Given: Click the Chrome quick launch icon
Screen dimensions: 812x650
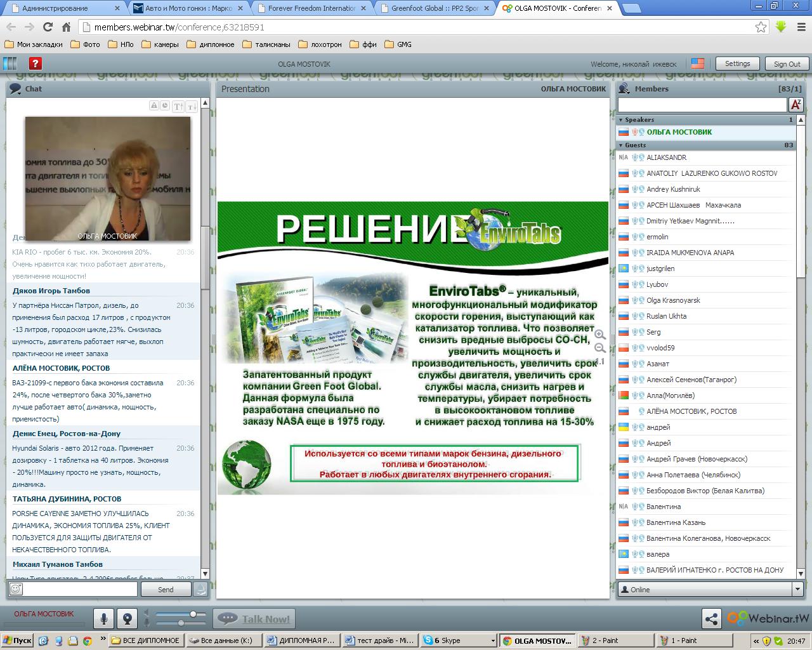Looking at the screenshot, I should pyautogui.click(x=87, y=640).
